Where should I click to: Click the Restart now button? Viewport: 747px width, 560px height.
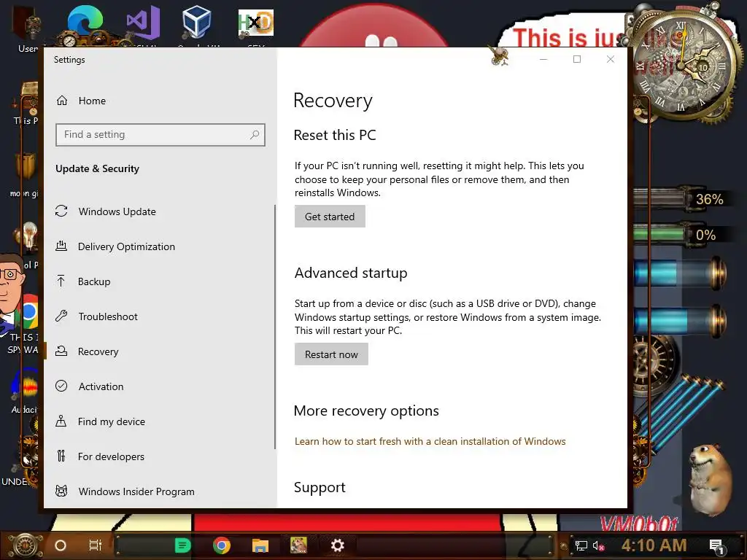click(331, 354)
